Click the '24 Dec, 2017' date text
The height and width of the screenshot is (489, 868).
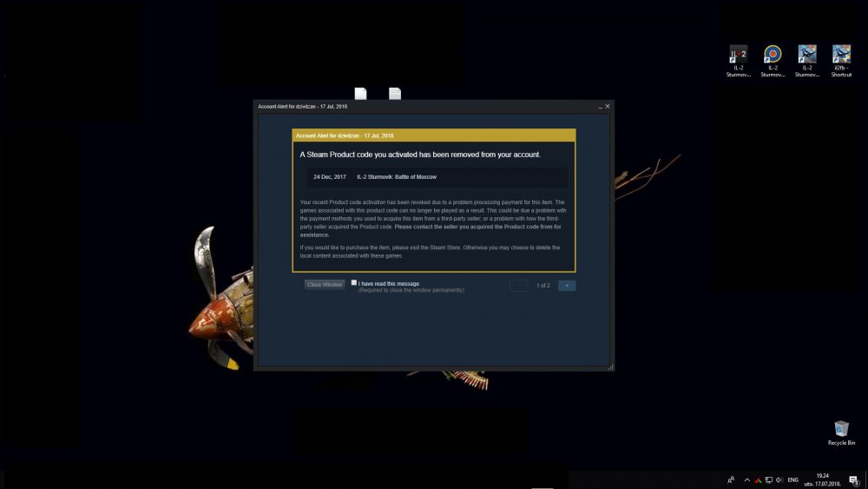[329, 177]
